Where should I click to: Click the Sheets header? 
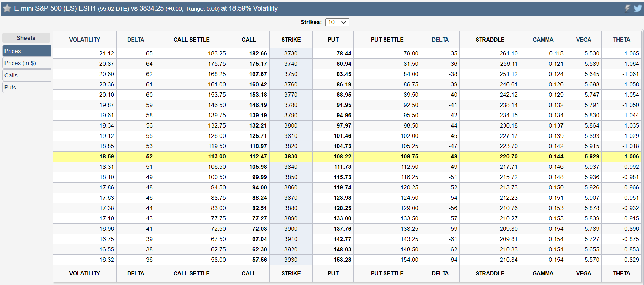pyautogui.click(x=26, y=38)
